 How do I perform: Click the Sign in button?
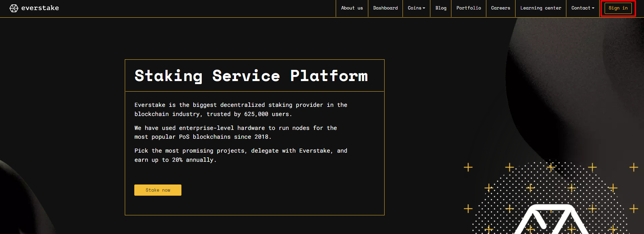tap(618, 8)
